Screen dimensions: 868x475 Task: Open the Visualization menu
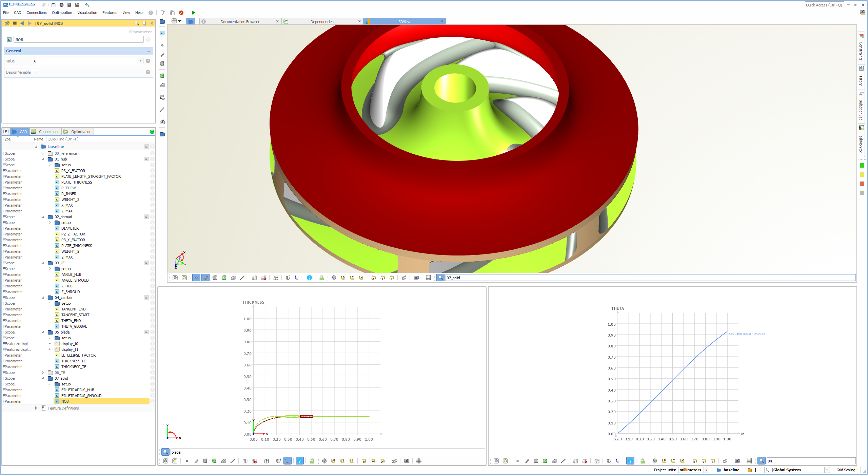click(x=87, y=13)
